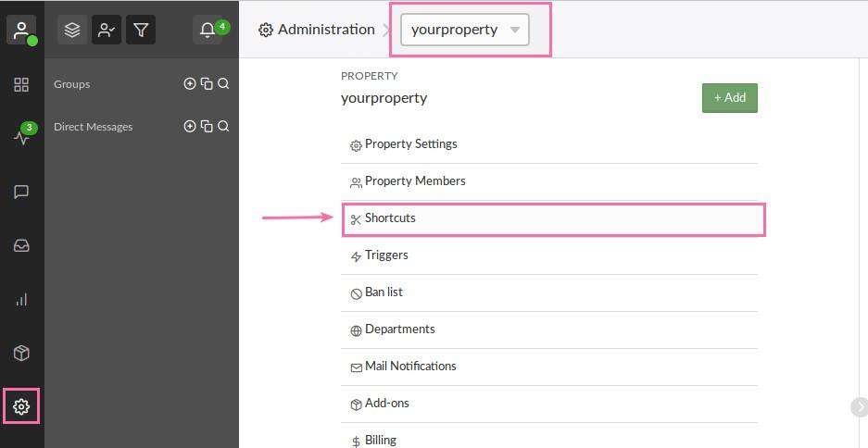Toggle the agent status avatar
This screenshot has height=448, width=868.
21,30
